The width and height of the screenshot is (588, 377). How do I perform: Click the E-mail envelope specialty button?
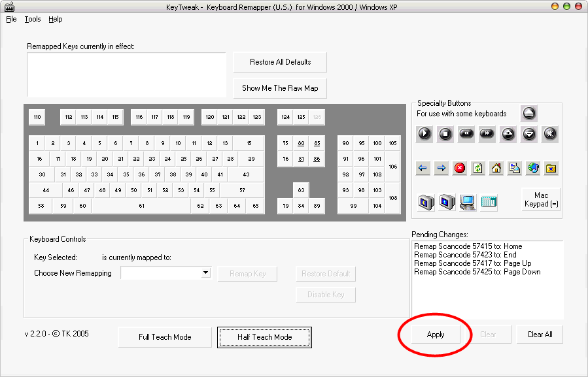(514, 168)
